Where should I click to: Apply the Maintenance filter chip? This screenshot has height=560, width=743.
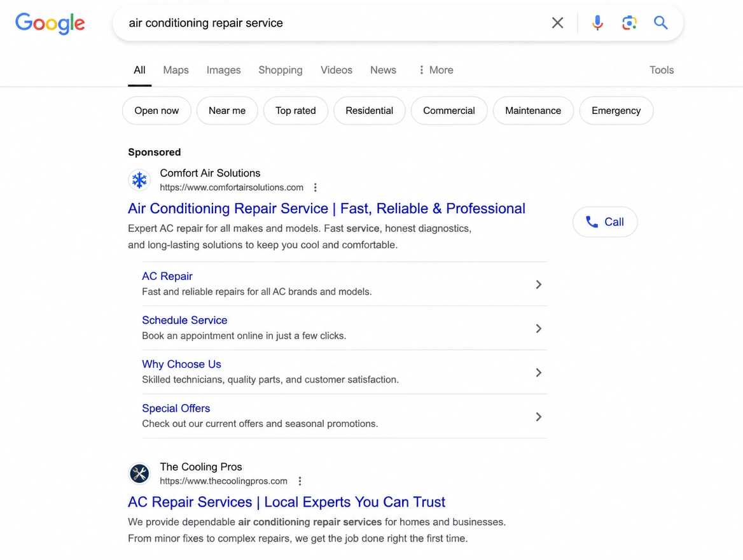coord(533,111)
